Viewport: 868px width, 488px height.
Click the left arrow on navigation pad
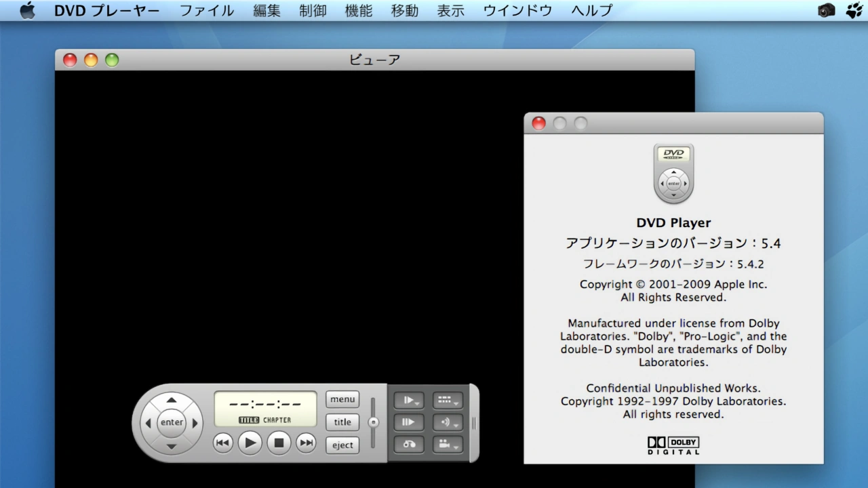tap(148, 423)
